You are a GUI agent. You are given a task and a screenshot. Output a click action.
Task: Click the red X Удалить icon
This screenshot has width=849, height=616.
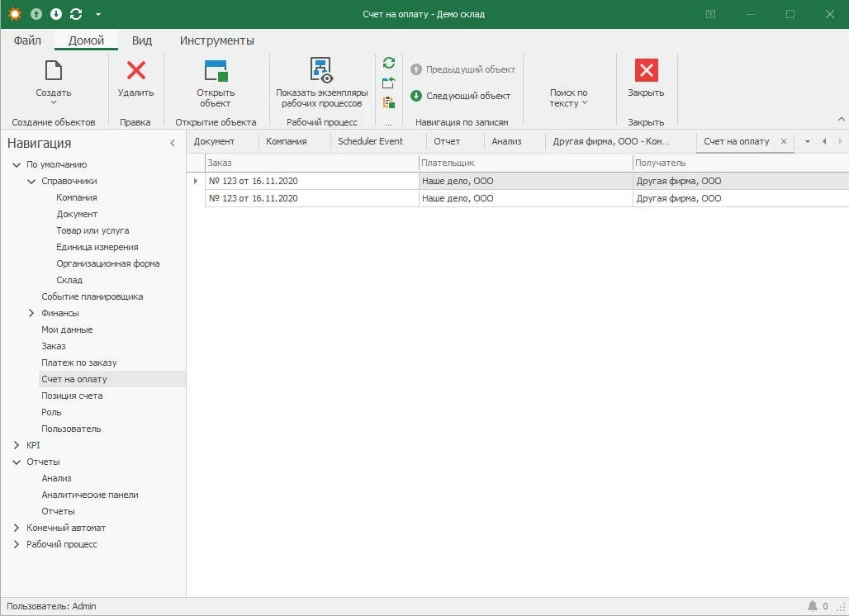136,70
